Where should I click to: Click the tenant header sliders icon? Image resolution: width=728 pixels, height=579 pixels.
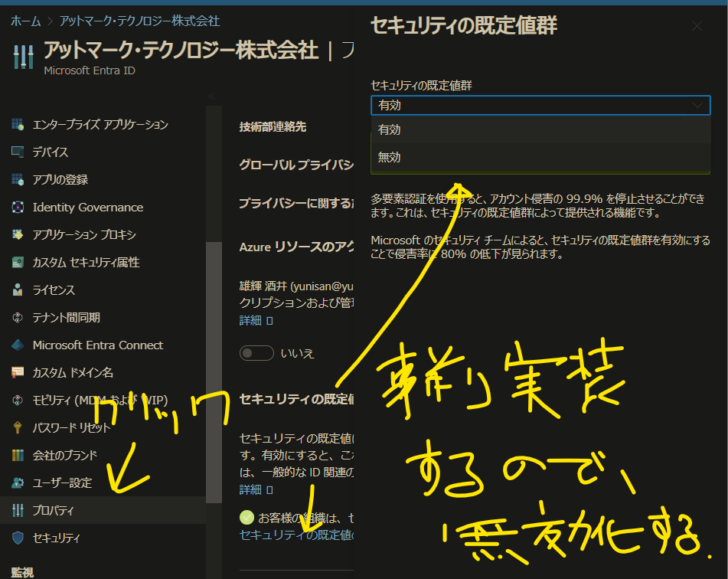point(24,57)
